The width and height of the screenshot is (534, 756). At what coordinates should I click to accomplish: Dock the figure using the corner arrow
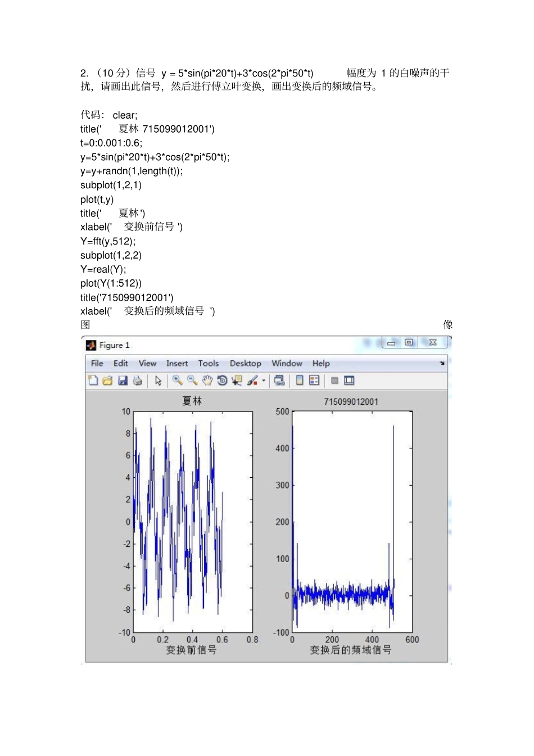click(x=442, y=363)
